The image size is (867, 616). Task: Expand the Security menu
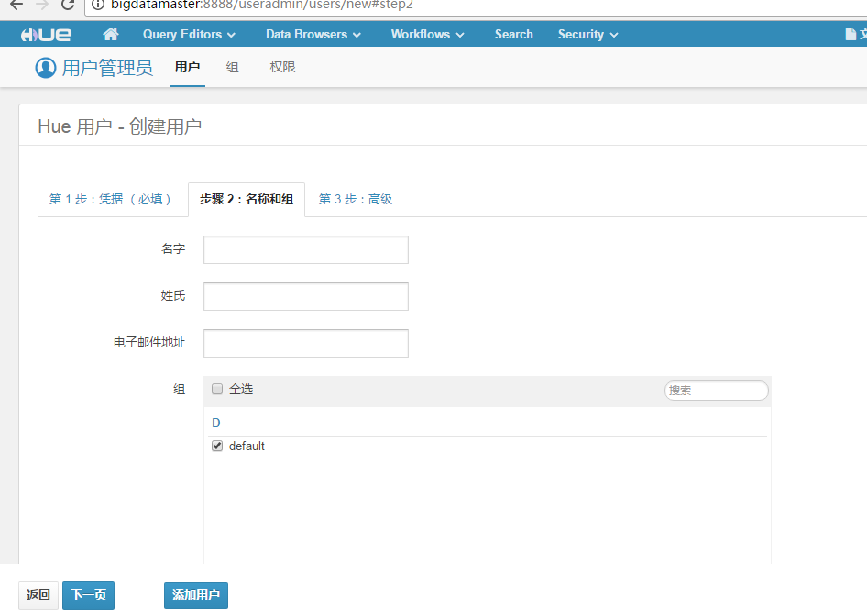[x=587, y=34]
